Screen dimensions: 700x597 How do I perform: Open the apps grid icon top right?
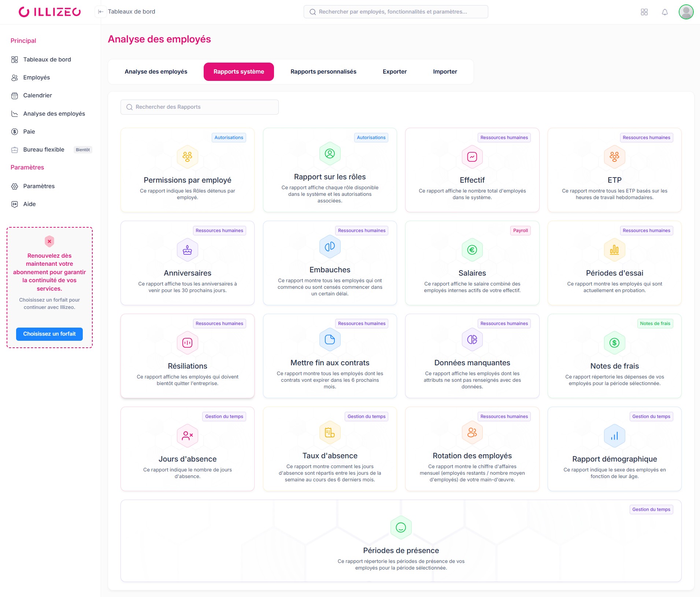[x=644, y=12]
